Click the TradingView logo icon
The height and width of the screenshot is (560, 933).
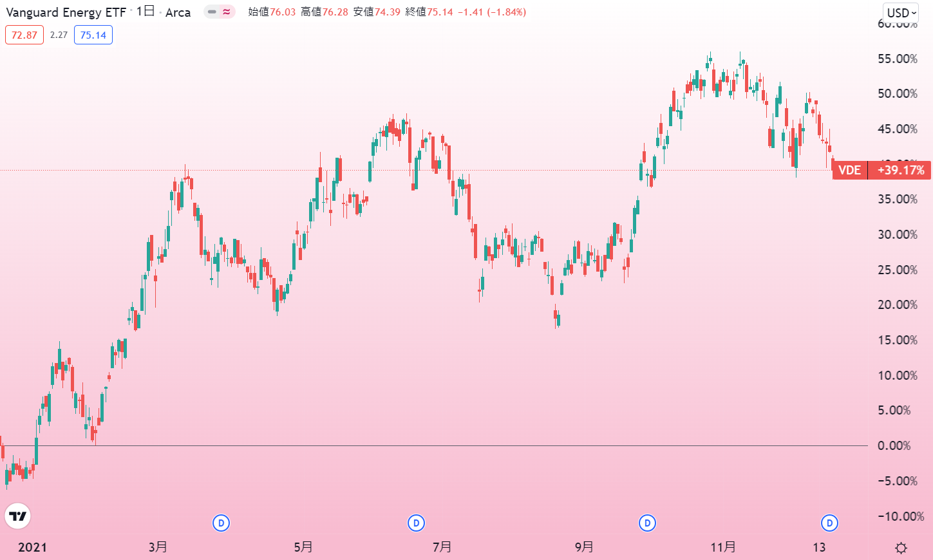tap(18, 516)
